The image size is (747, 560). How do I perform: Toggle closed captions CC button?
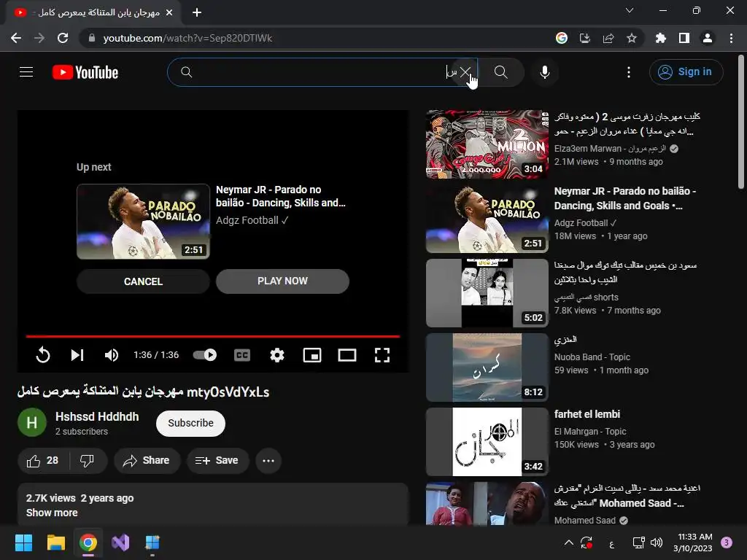pos(242,355)
